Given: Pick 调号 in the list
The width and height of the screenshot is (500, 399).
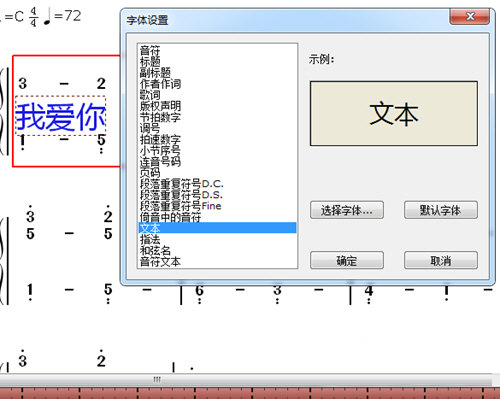Looking at the screenshot, I should (x=217, y=128).
